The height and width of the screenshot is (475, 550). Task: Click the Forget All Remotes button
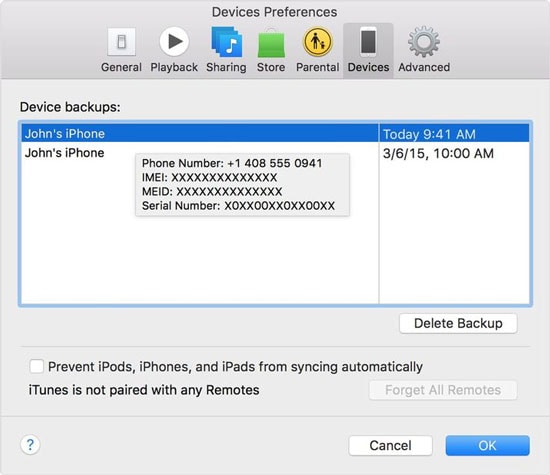(443, 390)
